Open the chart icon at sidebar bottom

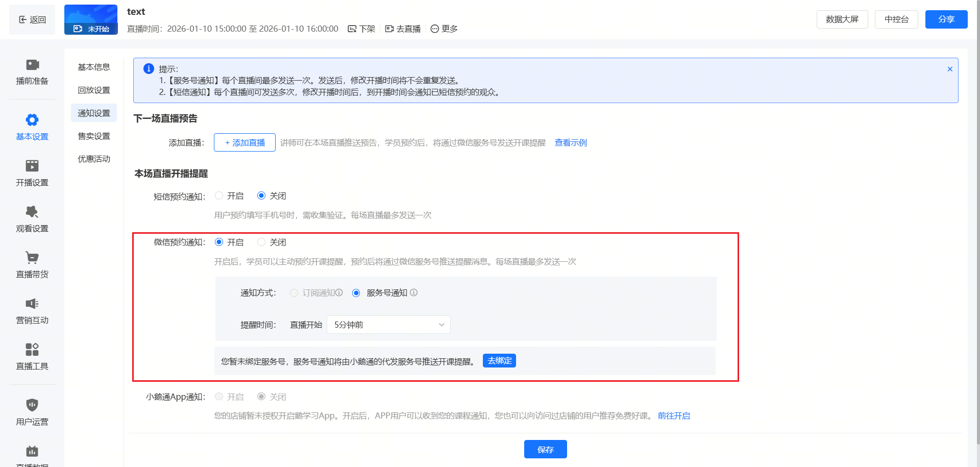[x=32, y=451]
